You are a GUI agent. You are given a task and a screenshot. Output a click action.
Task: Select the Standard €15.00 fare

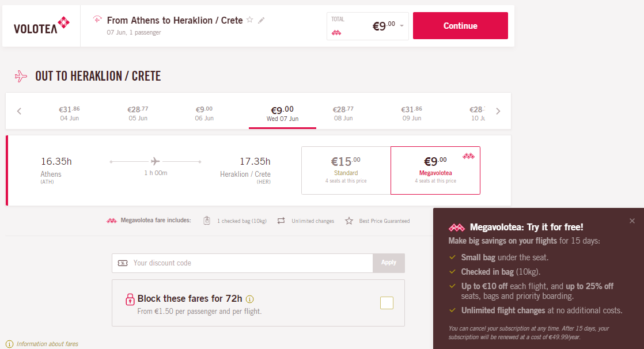coord(346,170)
